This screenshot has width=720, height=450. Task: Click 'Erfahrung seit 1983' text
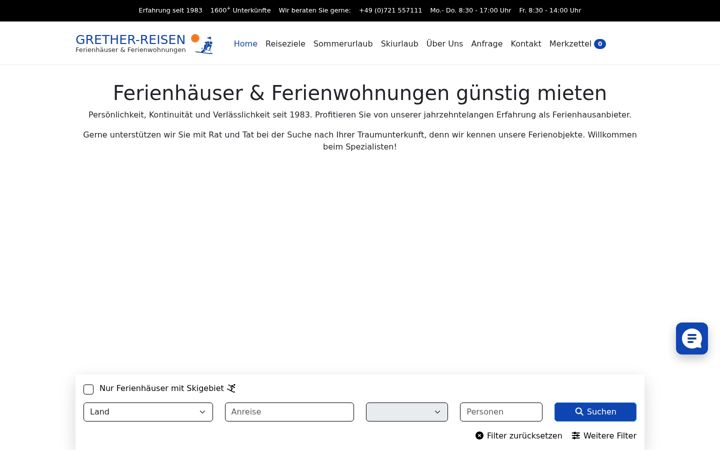tap(170, 11)
